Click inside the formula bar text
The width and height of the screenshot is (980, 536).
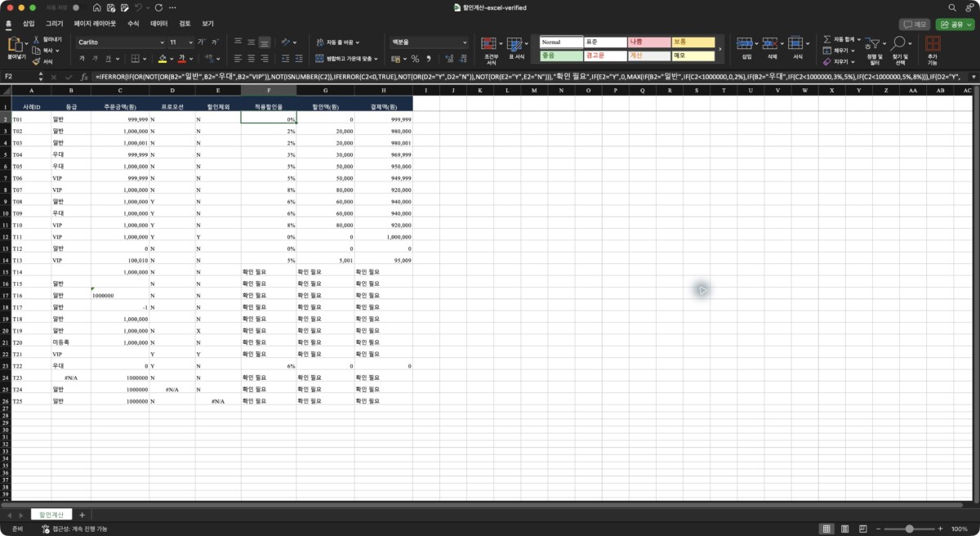pyautogui.click(x=529, y=77)
